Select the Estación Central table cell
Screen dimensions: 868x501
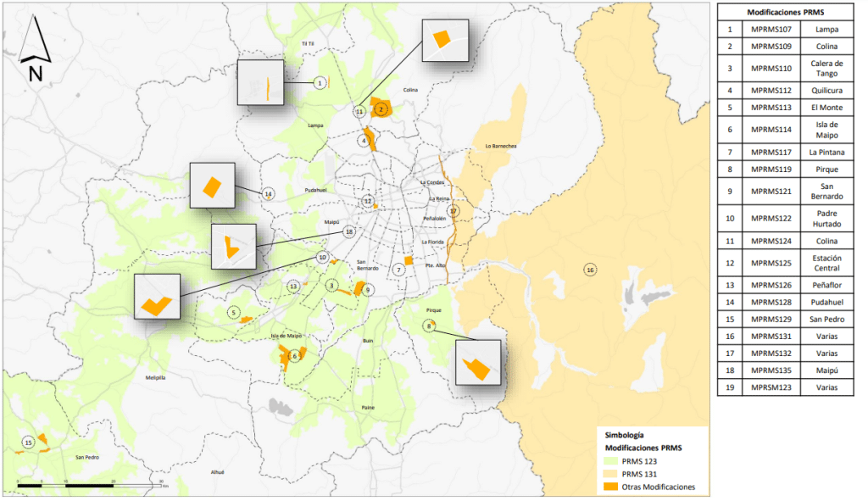coord(826,263)
